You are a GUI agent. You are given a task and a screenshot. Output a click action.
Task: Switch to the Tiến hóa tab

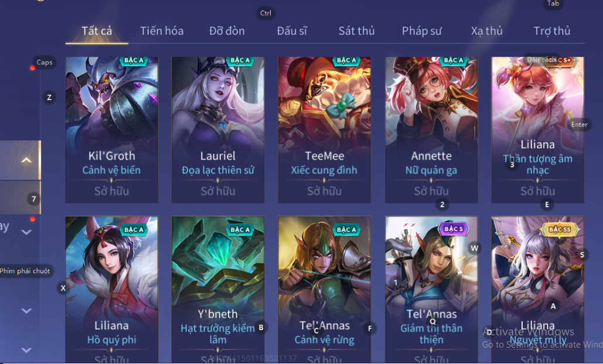point(162,30)
